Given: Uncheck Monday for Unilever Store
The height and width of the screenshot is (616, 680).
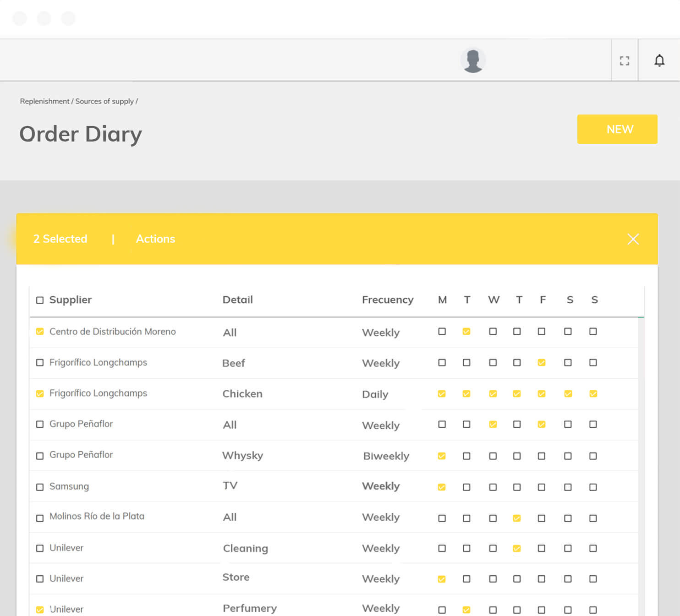Looking at the screenshot, I should [x=442, y=579].
